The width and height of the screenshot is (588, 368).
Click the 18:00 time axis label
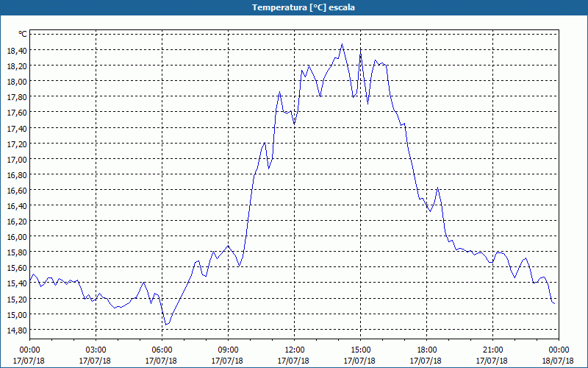[426, 350]
